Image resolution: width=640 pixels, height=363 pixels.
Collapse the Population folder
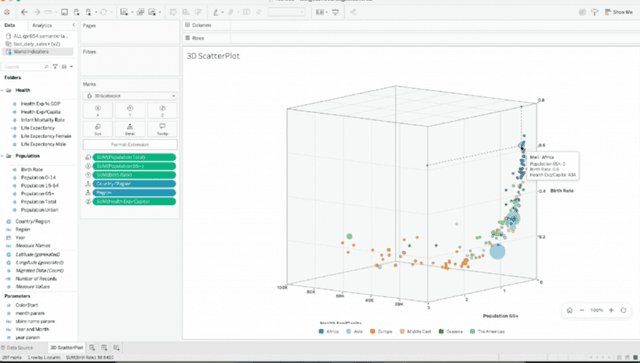tap(2, 156)
